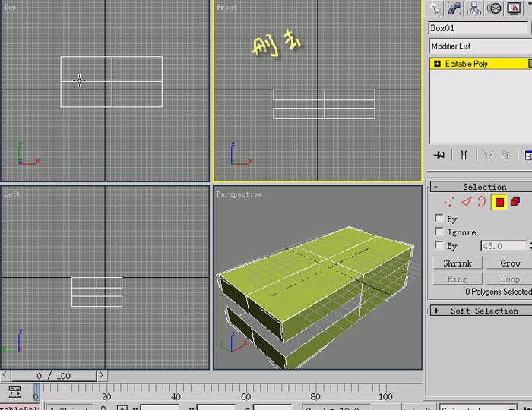Click the Shrink button
This screenshot has width=532, height=410.
point(458,263)
